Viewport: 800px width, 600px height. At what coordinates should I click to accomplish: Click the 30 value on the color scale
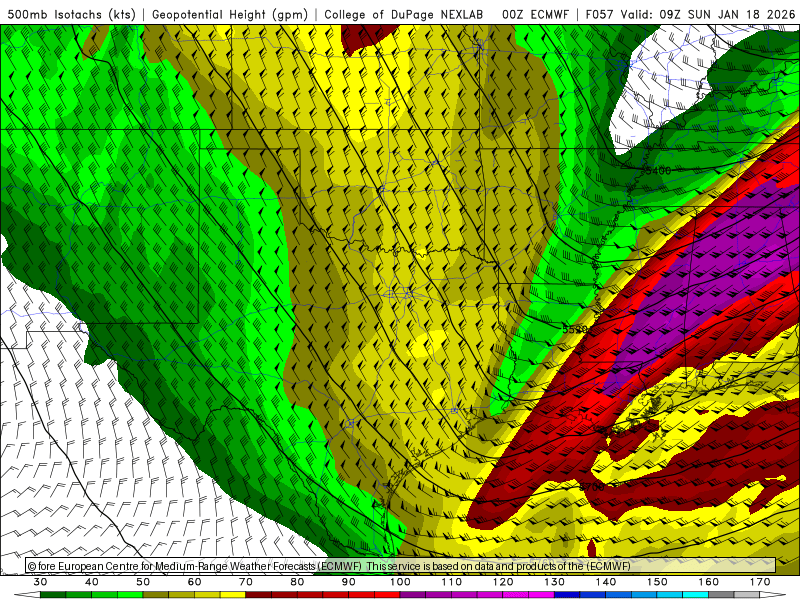(40, 582)
